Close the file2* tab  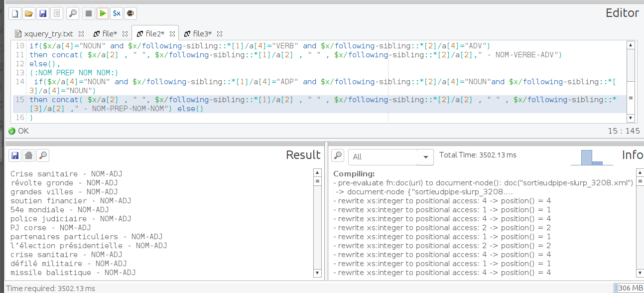(x=172, y=34)
